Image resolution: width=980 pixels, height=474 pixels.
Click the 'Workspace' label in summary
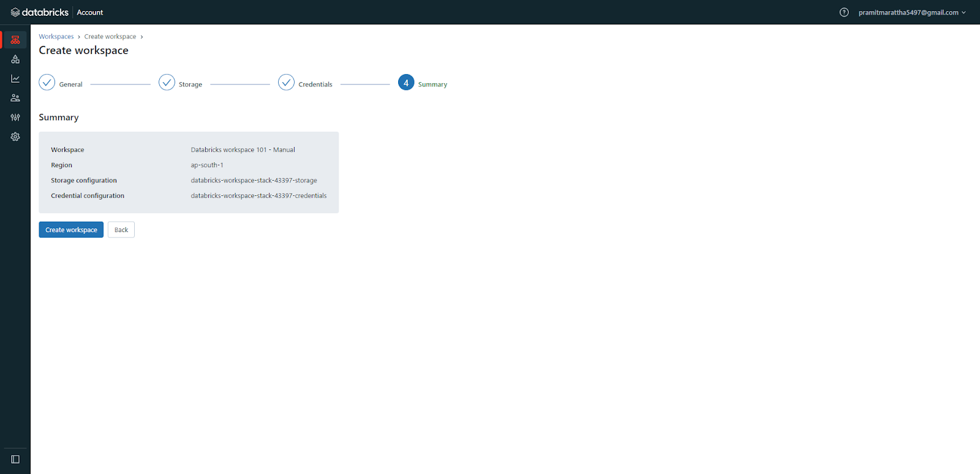[67, 150]
